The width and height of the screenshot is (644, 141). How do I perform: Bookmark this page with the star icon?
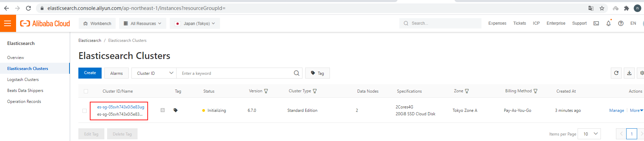click(x=602, y=8)
